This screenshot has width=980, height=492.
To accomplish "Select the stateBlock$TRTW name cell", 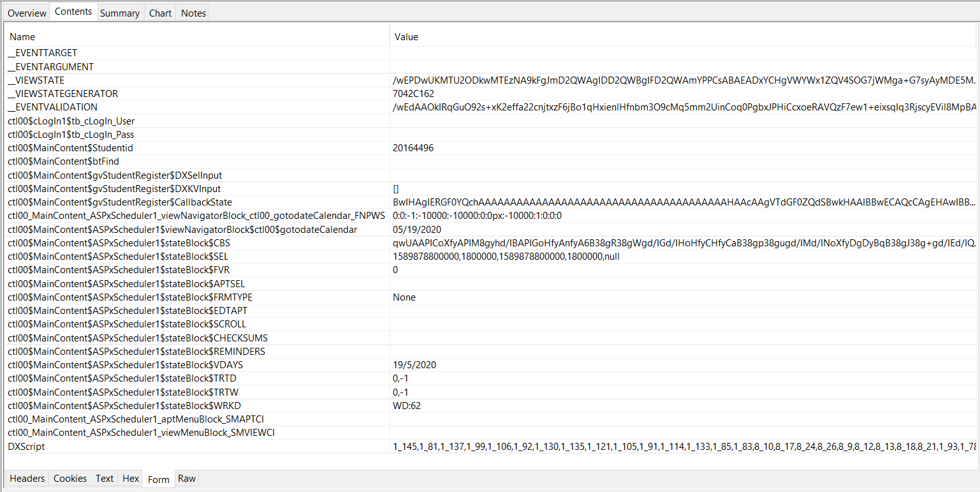I will (198, 392).
